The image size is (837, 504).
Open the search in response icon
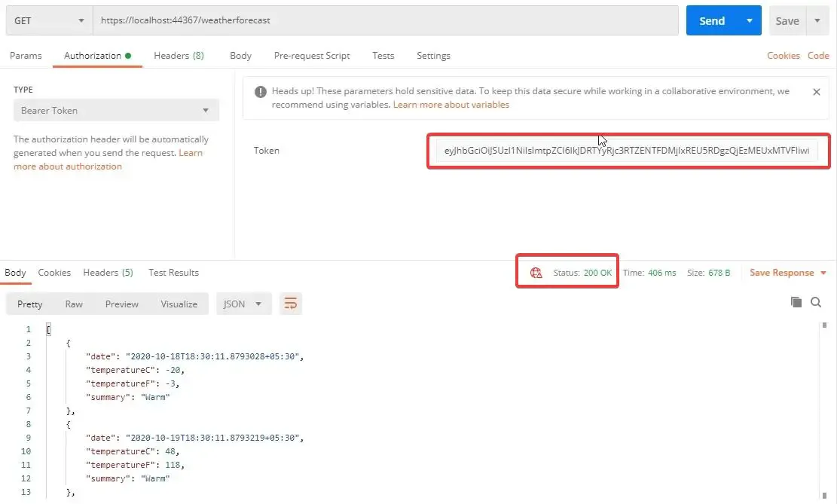[817, 301]
